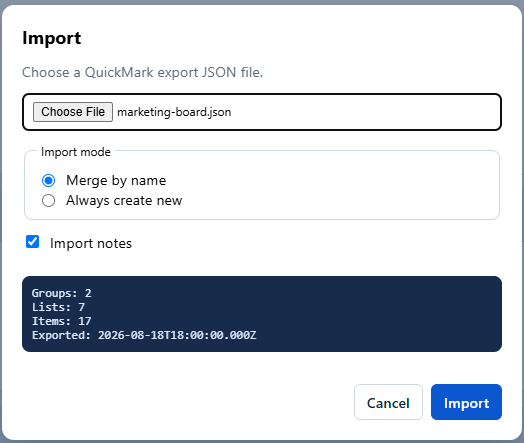The width and height of the screenshot is (524, 443).
Task: Click the Merge by name label
Action: pyautogui.click(x=116, y=180)
